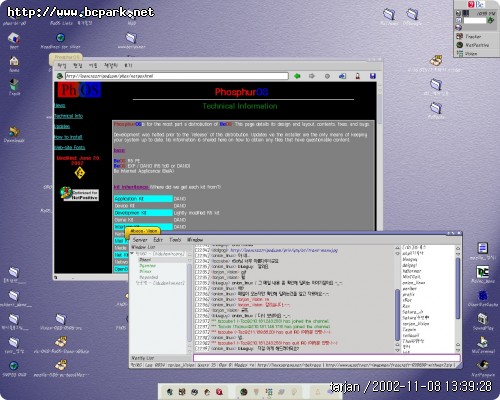
Task: Select tarjan_Vision in the Vision nick list
Action: coord(415,324)
